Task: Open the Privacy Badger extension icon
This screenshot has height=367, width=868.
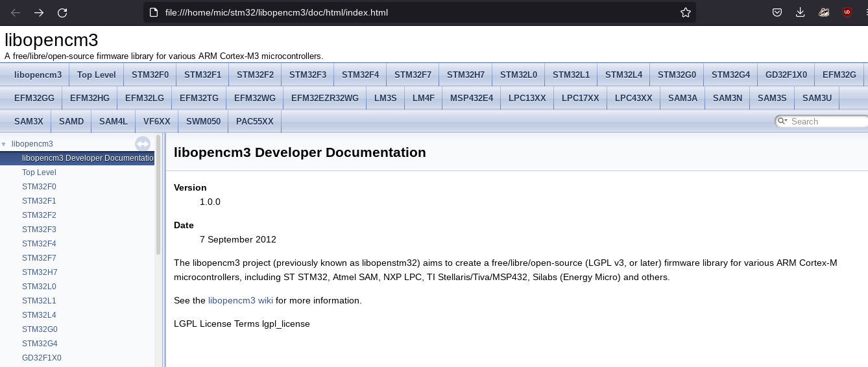Action: [x=823, y=12]
